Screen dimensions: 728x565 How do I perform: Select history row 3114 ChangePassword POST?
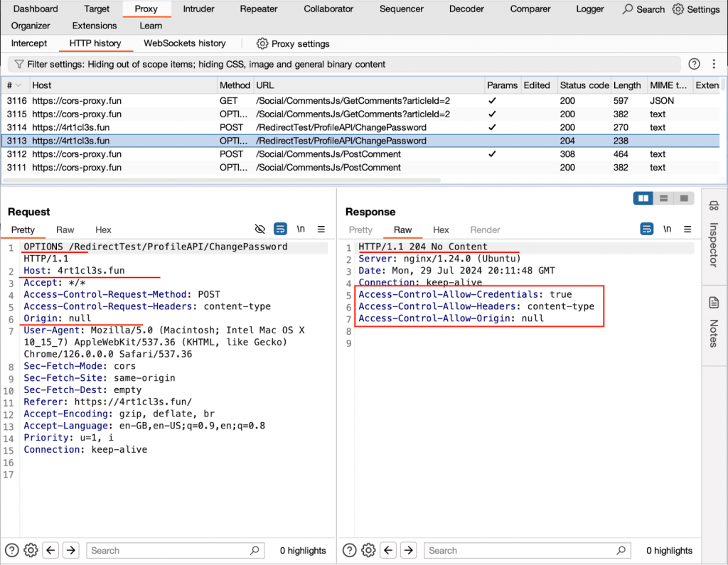(x=360, y=127)
